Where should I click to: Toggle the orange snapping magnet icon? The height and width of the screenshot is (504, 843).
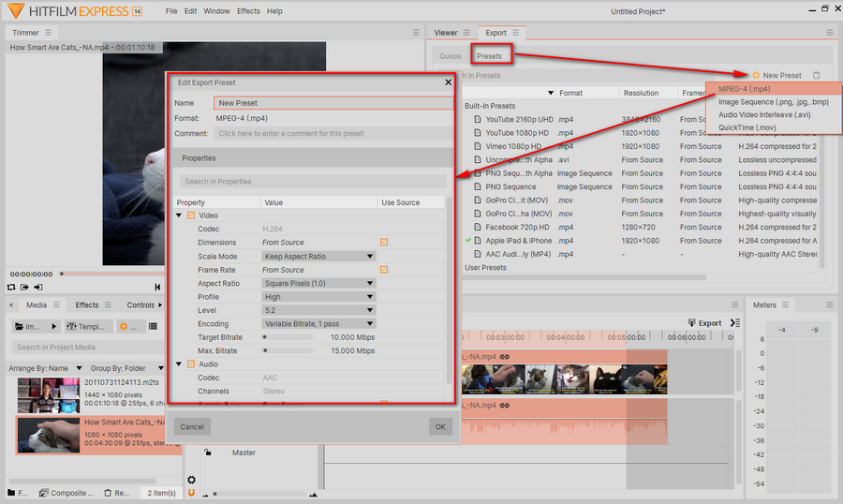click(x=191, y=493)
